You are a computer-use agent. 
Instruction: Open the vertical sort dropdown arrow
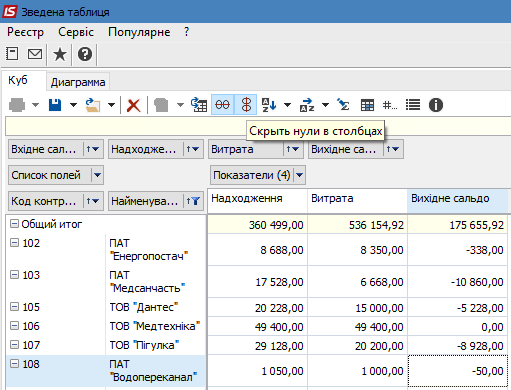coord(287,105)
